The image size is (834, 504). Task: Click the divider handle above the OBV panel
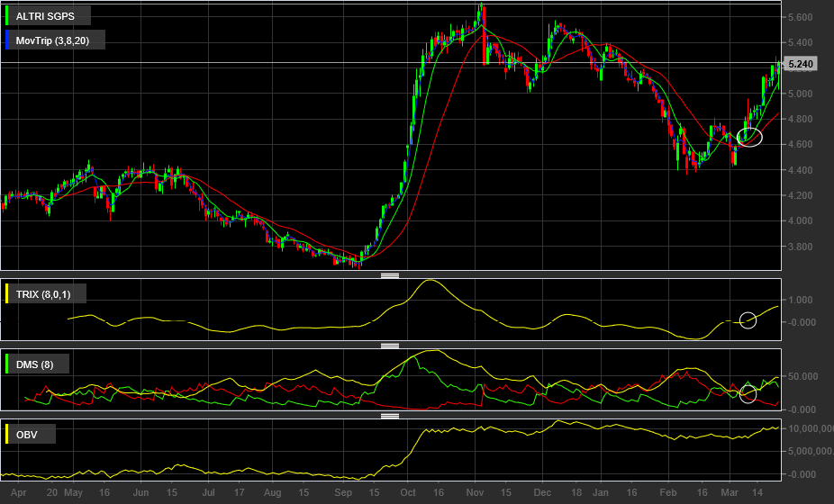tap(390, 416)
